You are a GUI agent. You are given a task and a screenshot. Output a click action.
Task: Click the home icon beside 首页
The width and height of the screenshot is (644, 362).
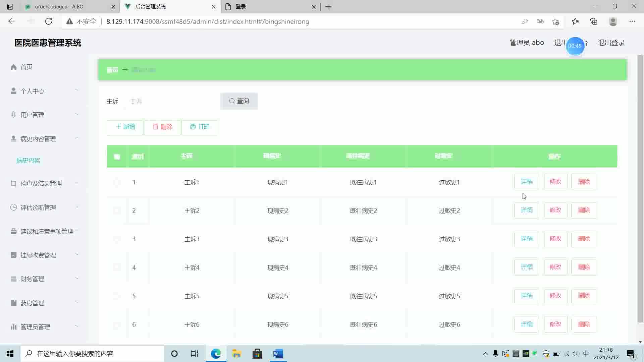[x=13, y=67]
